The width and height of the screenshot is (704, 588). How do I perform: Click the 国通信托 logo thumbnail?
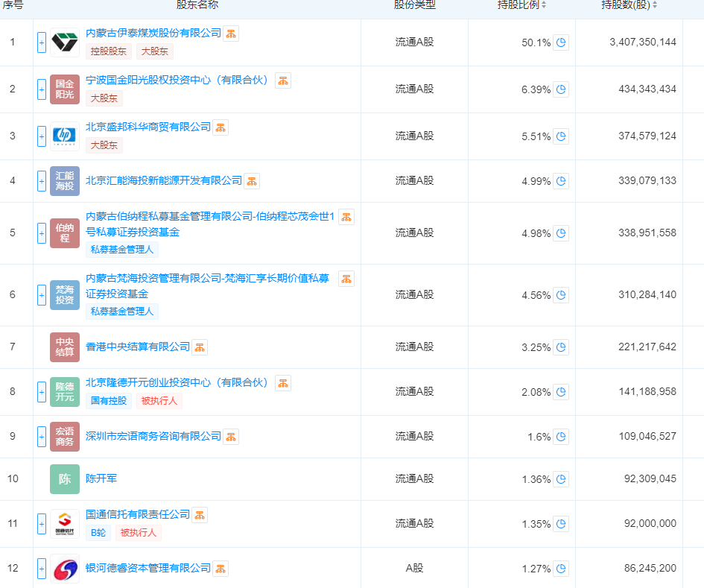pyautogui.click(x=65, y=524)
